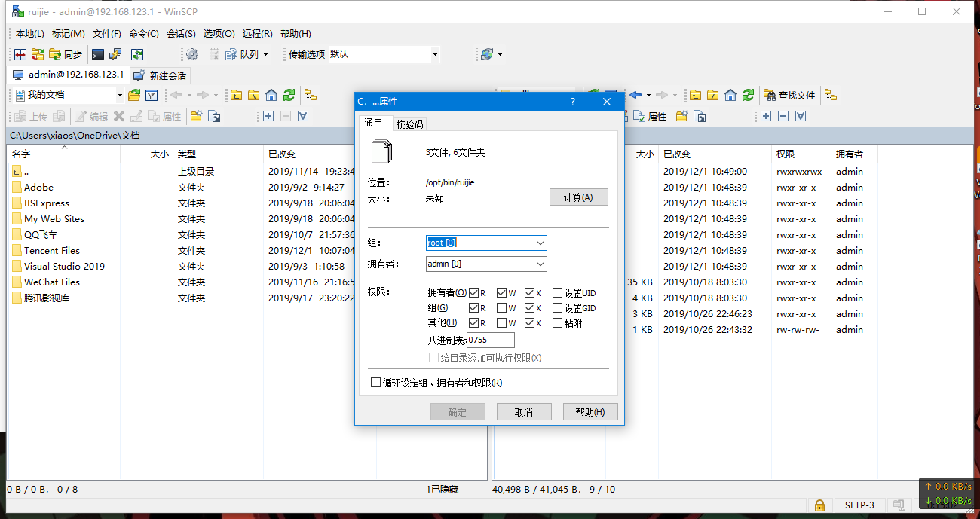Open the terminal console icon

[98, 54]
